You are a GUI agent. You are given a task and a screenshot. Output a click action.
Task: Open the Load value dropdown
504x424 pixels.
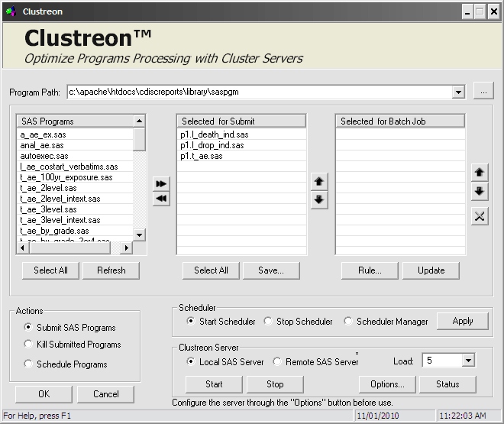[468, 361]
